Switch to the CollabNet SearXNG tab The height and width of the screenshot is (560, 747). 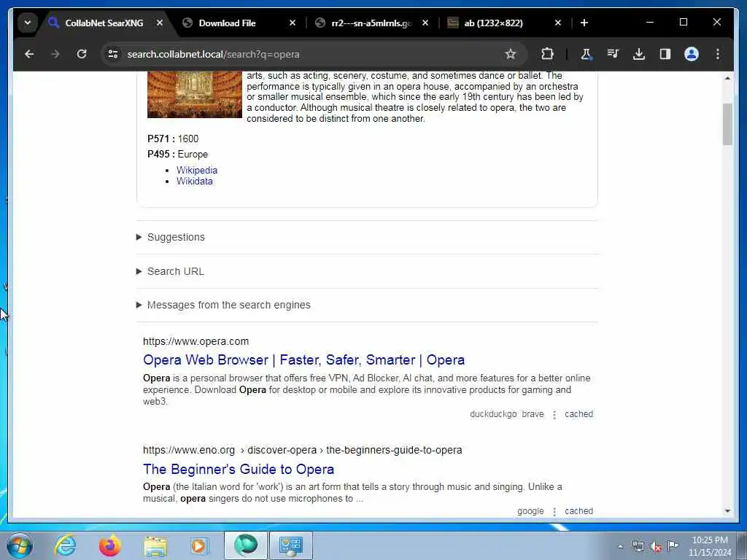pos(104,23)
